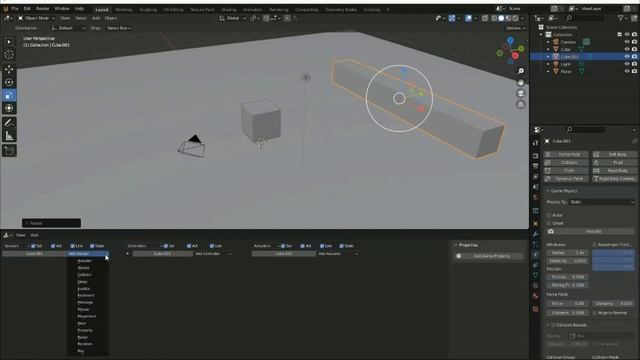
Task: Select the Move tool
Action: point(9,69)
